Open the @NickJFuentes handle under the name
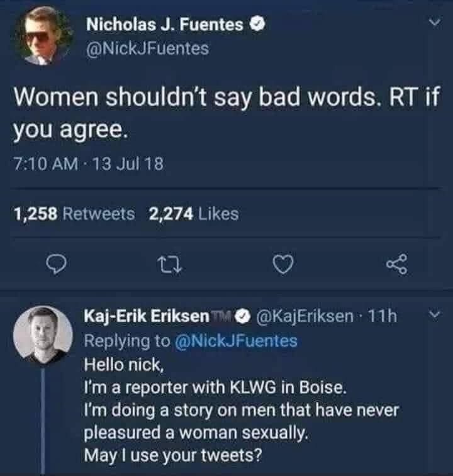 tap(147, 48)
